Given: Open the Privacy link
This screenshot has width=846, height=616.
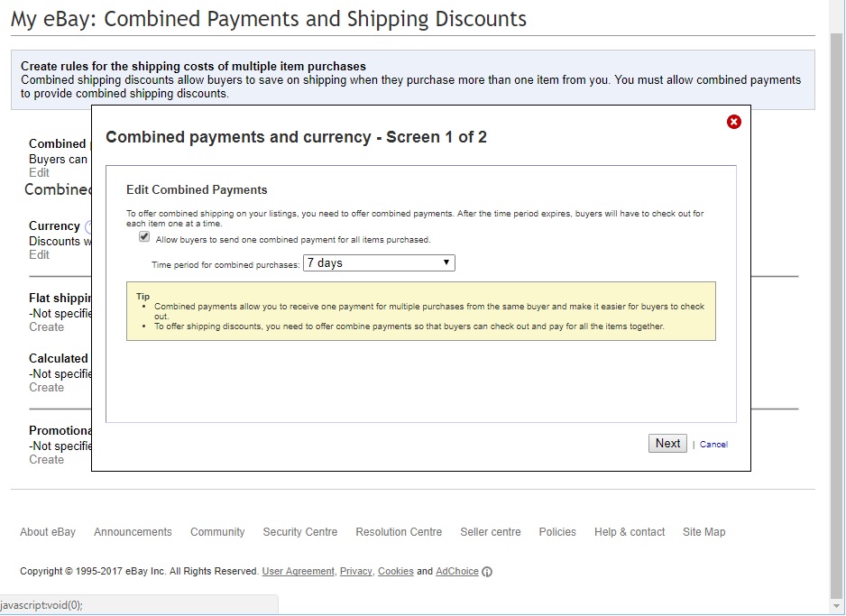Looking at the screenshot, I should click(x=356, y=571).
